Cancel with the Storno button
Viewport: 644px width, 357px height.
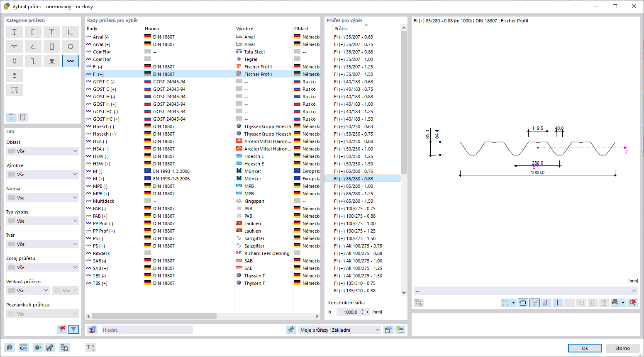click(622, 348)
